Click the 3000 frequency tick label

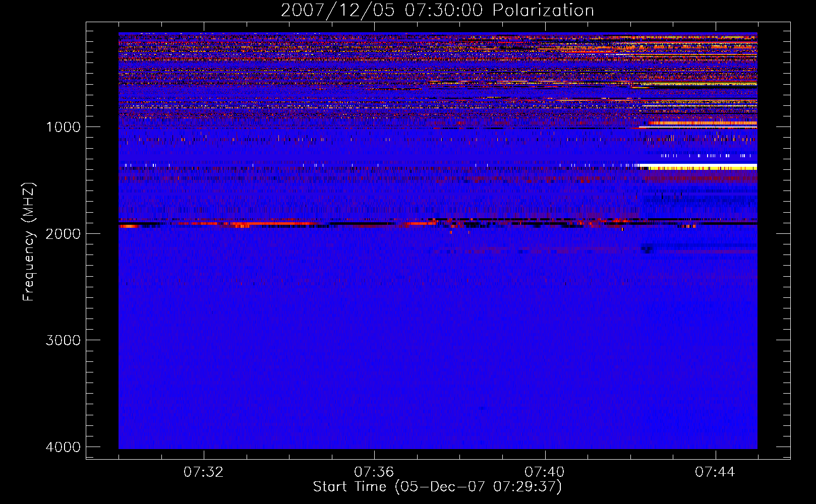tap(64, 340)
